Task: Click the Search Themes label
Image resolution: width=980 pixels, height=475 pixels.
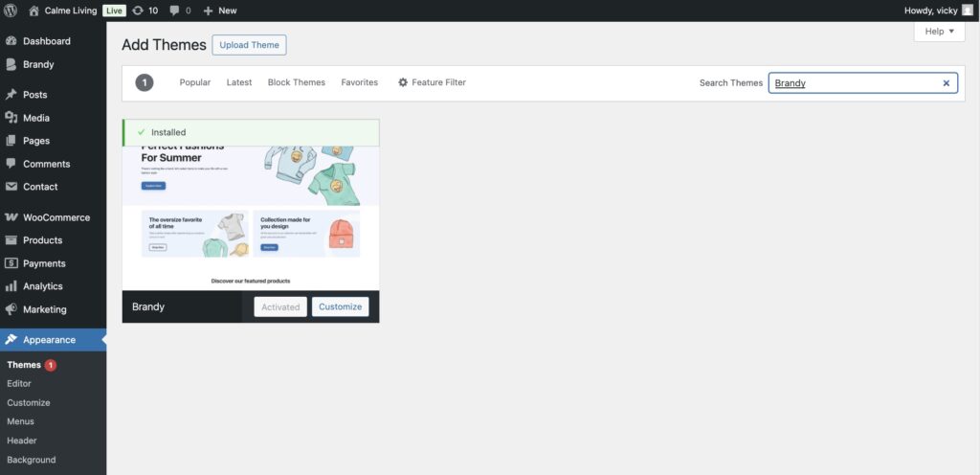Action: [730, 83]
